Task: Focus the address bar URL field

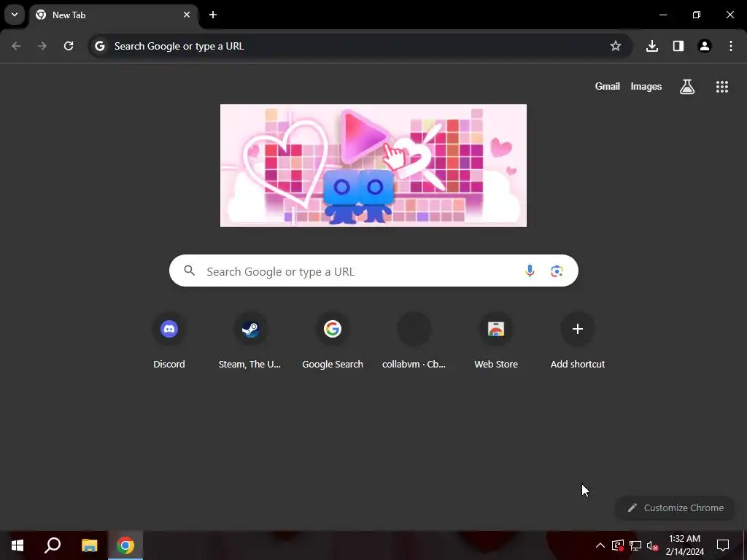Action: [x=360, y=46]
